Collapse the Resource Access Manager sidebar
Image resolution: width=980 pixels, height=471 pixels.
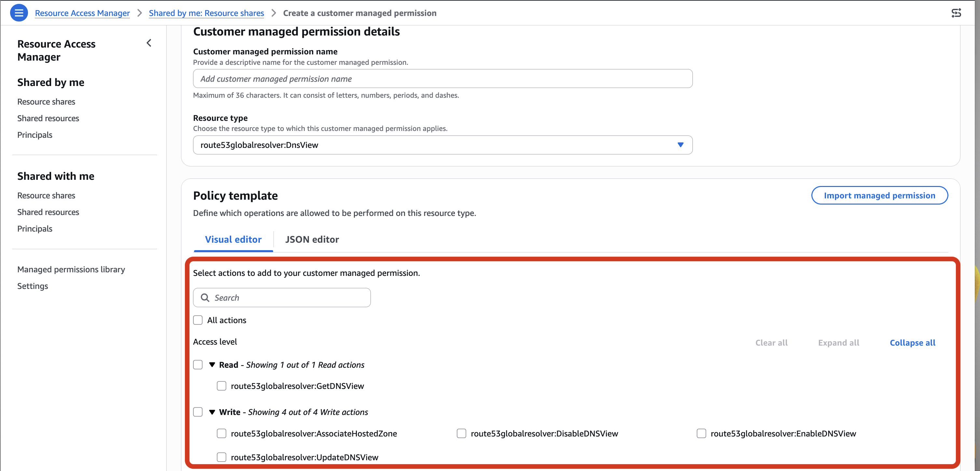[x=149, y=43]
